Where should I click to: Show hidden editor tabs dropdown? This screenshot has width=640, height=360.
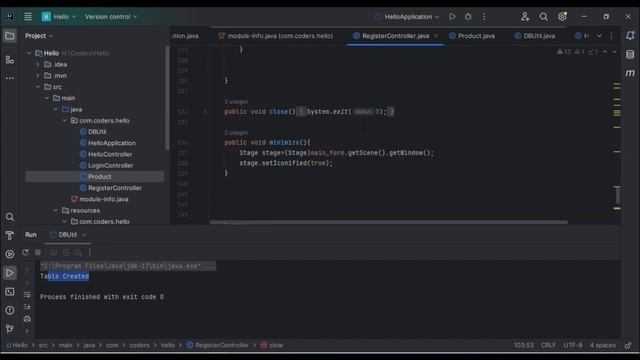(x=599, y=36)
